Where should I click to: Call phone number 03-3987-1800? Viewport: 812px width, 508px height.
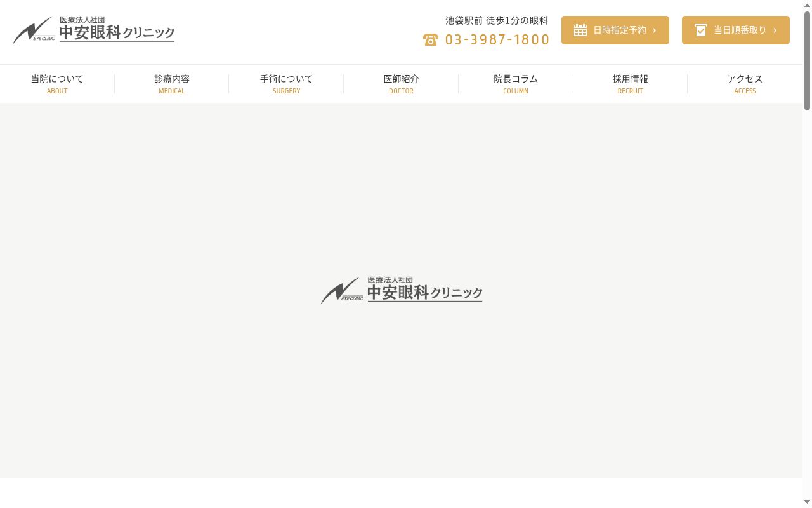click(x=497, y=40)
